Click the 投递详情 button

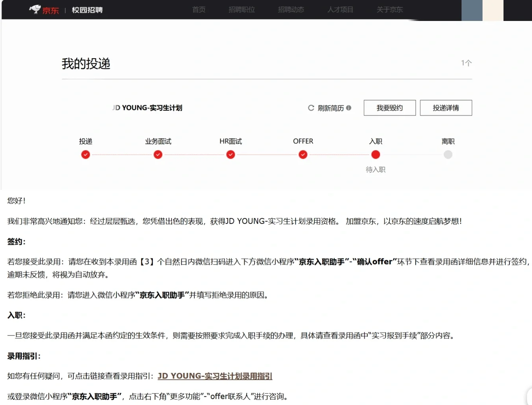(446, 108)
